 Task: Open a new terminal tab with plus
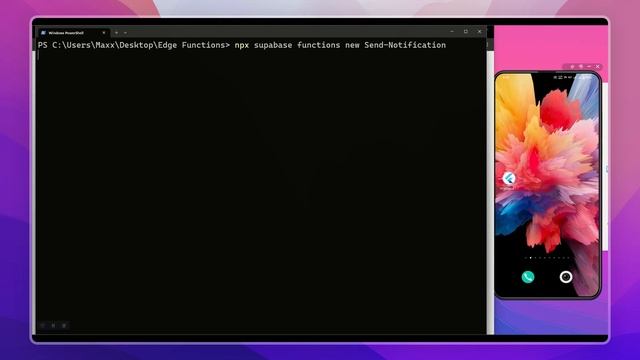(x=116, y=33)
